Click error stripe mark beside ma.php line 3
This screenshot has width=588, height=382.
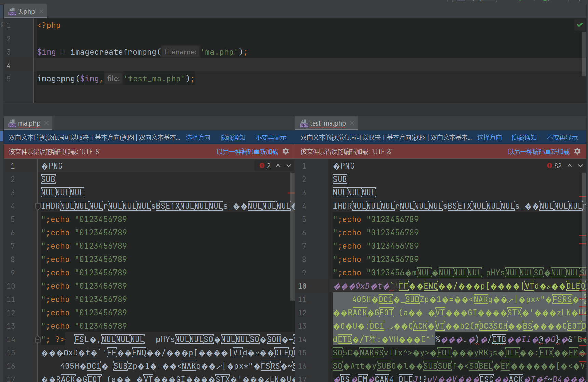291,193
